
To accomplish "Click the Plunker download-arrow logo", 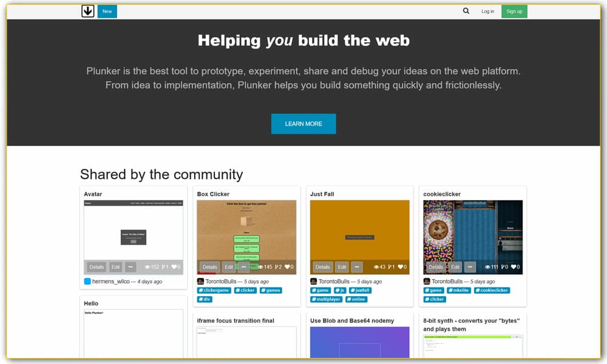I will click(x=88, y=11).
